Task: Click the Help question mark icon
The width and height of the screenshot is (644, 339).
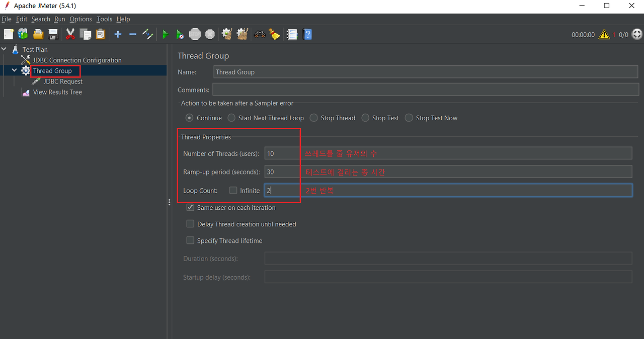Action: point(307,34)
